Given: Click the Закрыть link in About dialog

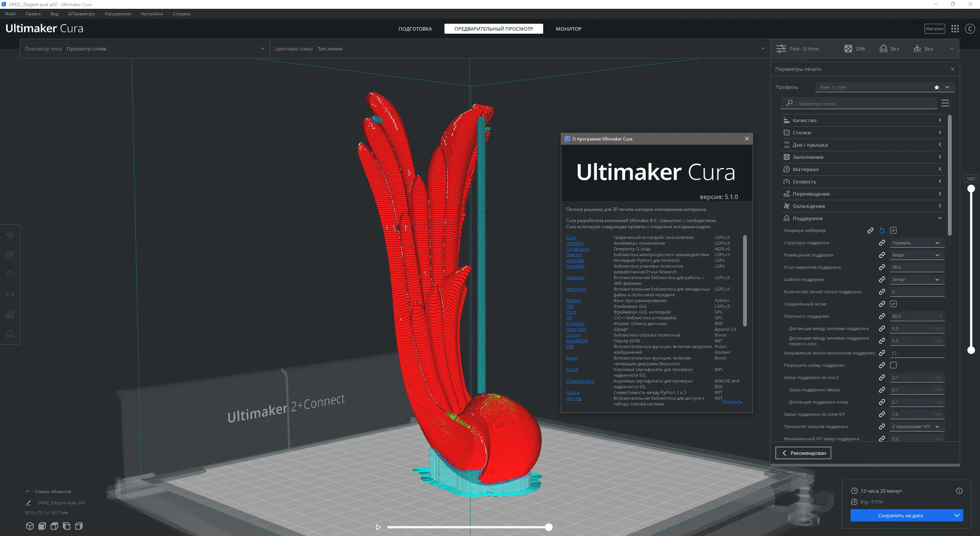Looking at the screenshot, I should (732, 402).
